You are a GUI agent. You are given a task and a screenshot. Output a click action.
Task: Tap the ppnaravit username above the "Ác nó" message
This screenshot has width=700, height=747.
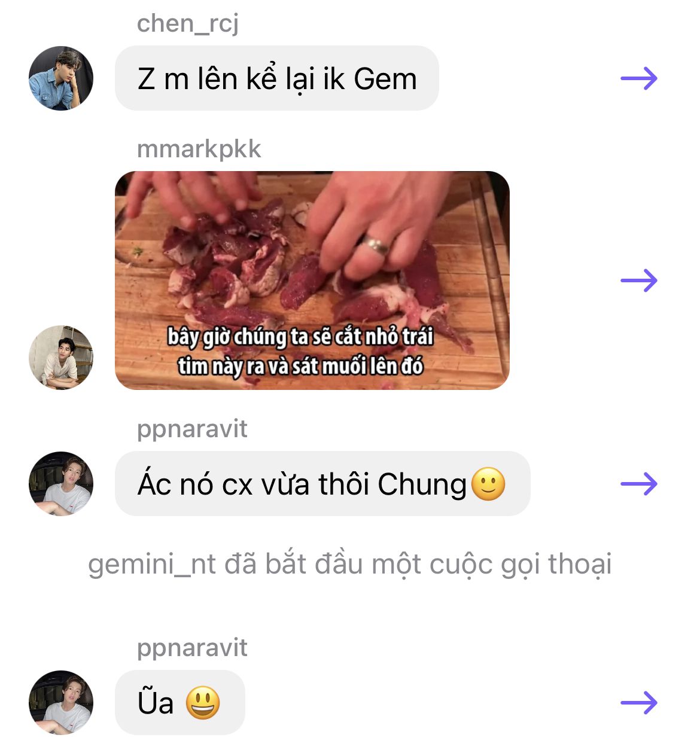coord(192,429)
